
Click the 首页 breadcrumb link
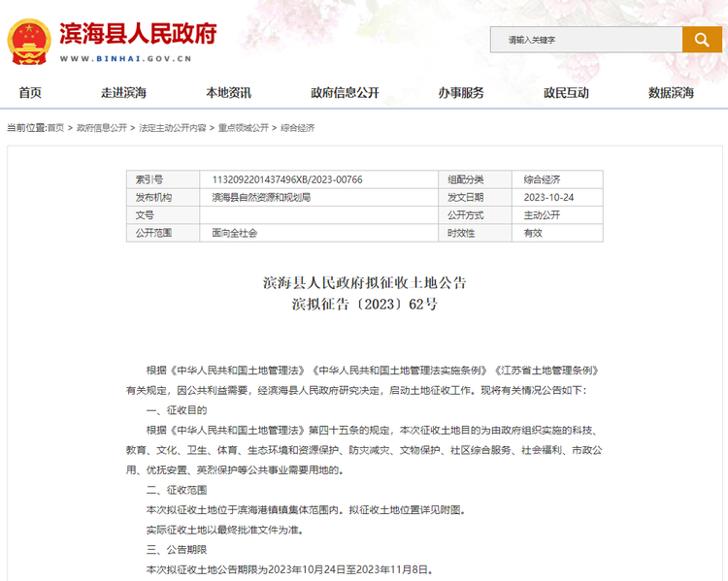55,128
